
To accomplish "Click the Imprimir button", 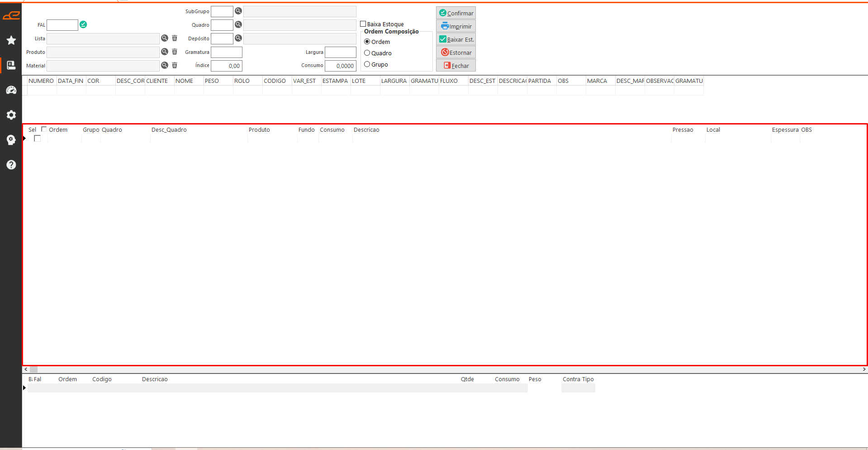I will [456, 26].
